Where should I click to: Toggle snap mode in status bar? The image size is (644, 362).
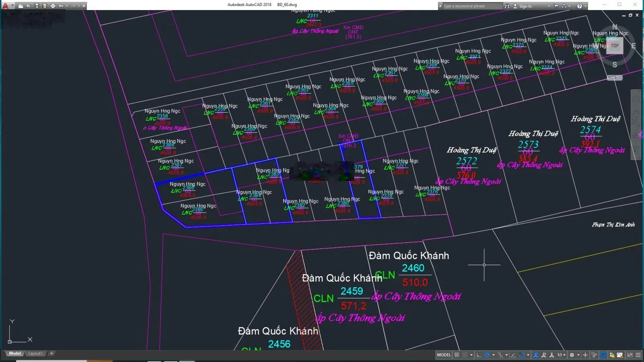tap(464, 355)
